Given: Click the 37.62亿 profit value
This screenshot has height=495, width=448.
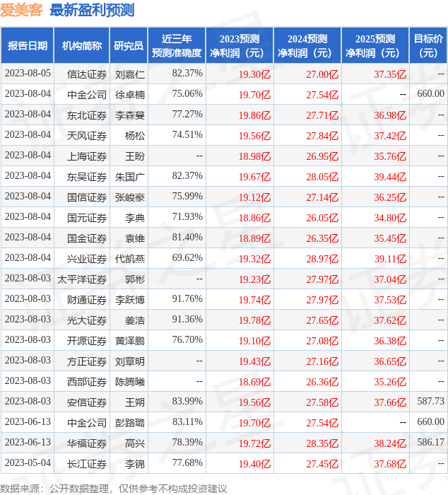Looking at the screenshot, I should [x=390, y=320].
